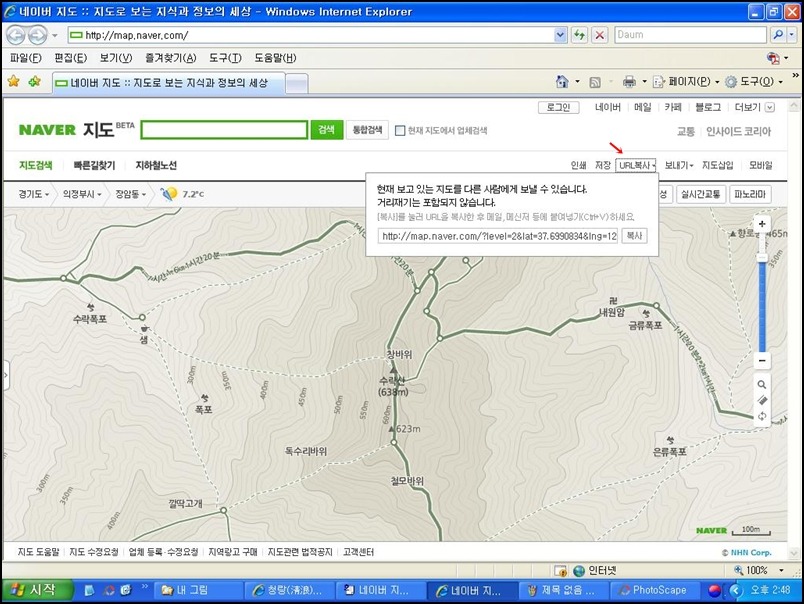This screenshot has width=804, height=604.
Task: Click the 시작 Start button
Action: tap(35, 590)
